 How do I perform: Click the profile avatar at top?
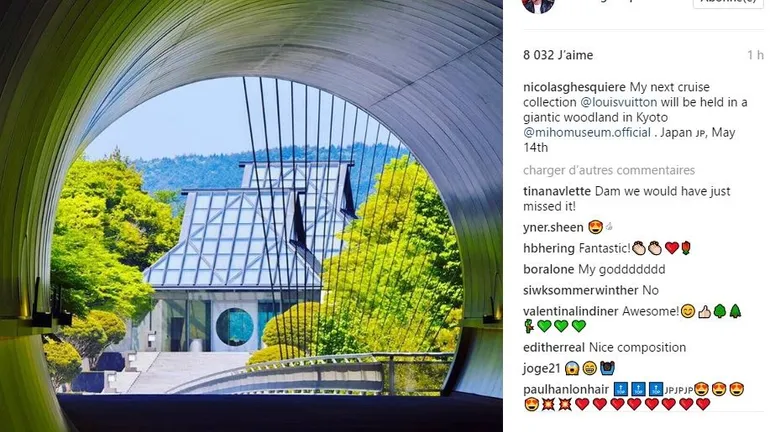click(538, 5)
